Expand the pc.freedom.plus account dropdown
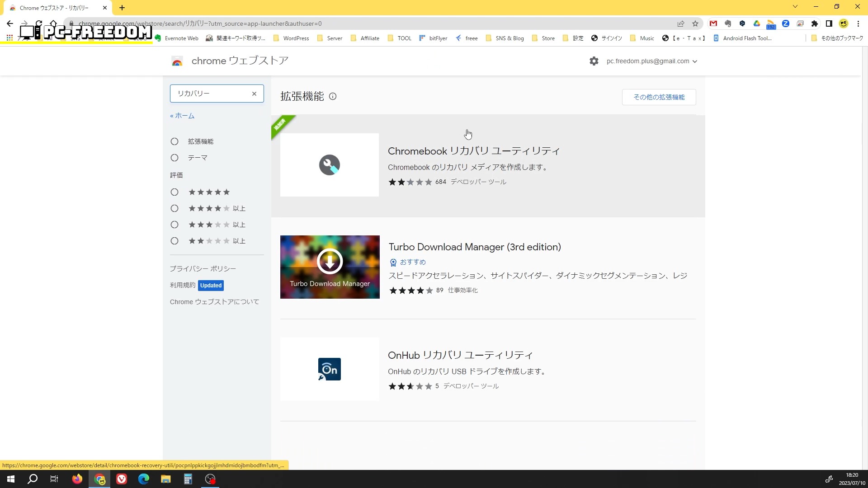The image size is (868, 488). tap(651, 61)
